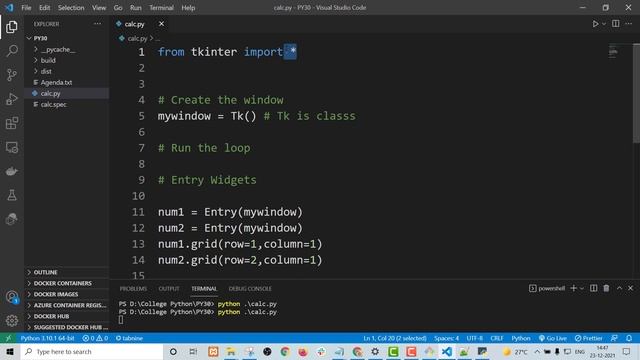The height and width of the screenshot is (360, 640).
Task: Create a new terminal with plus icon
Action: [573, 288]
